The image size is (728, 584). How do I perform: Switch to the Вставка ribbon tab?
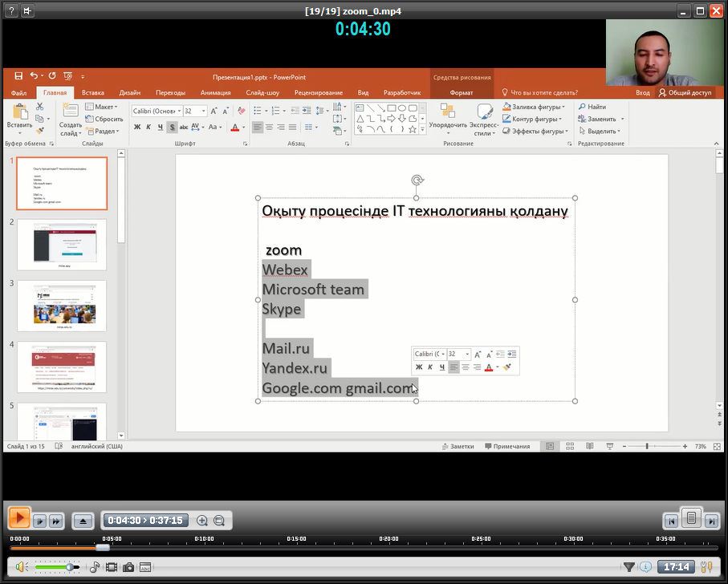[93, 93]
